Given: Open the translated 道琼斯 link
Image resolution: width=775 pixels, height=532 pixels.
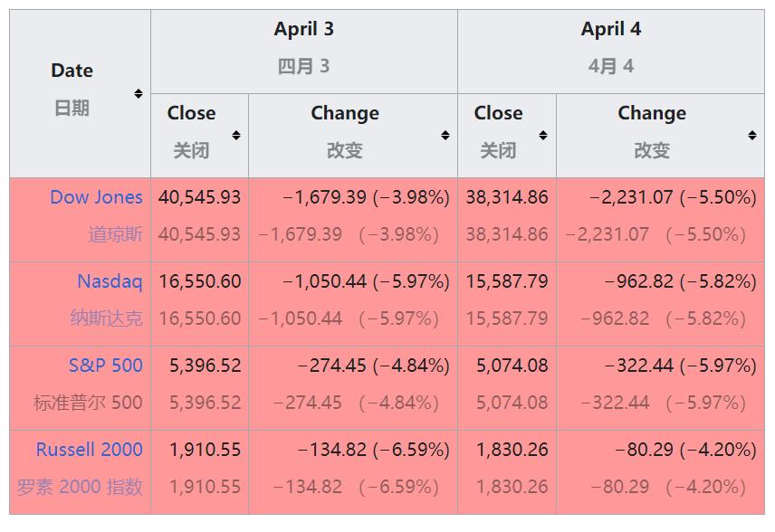Looking at the screenshot, I should pyautogui.click(x=116, y=234).
